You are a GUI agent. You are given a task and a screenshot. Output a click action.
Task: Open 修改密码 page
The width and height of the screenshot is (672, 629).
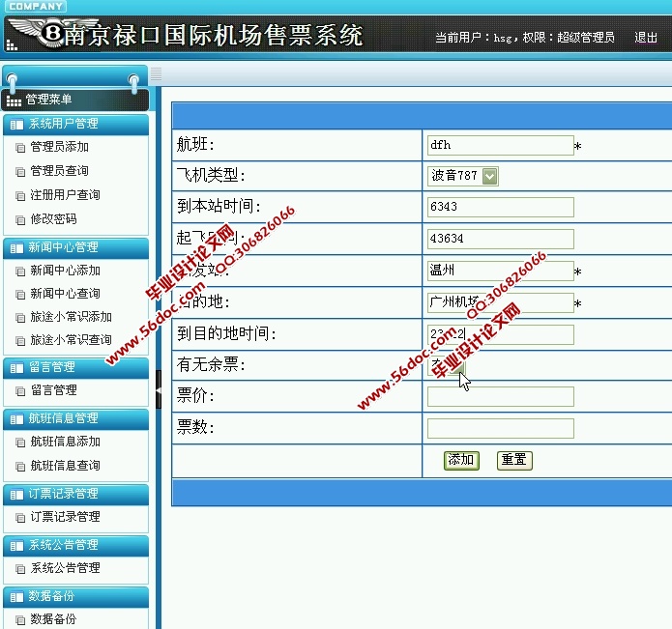53,219
